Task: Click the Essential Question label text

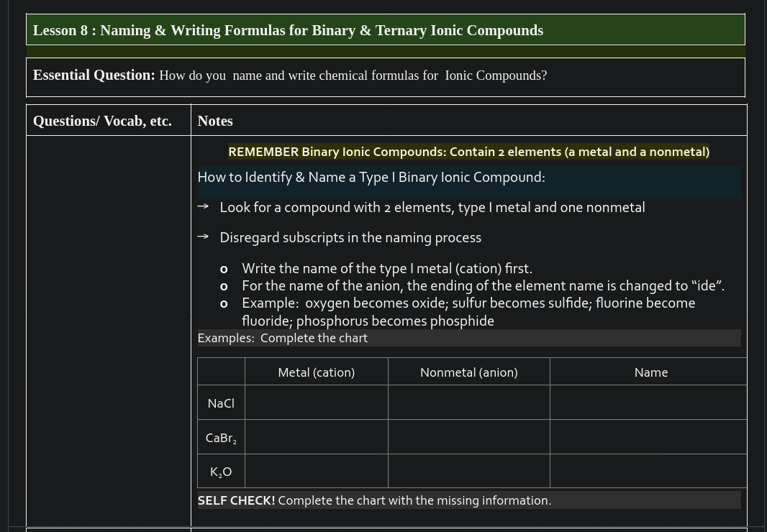Action: (94, 75)
